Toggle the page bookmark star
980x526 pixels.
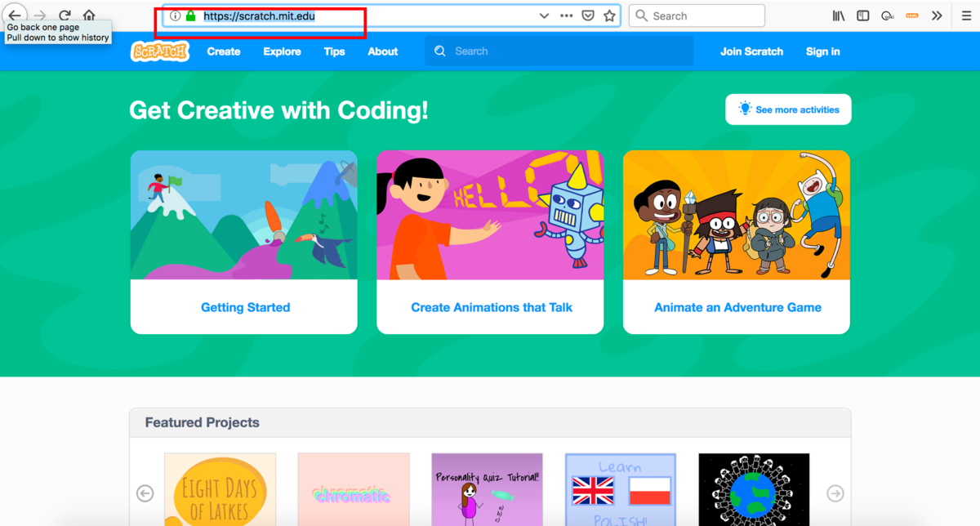click(x=610, y=15)
